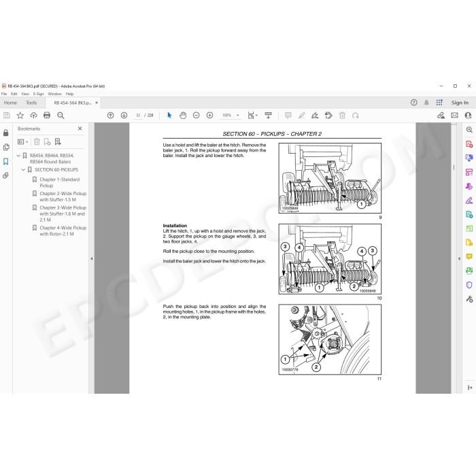This screenshot has height=476, width=476.
Task: Select the highlight text pen tool
Action: (x=301, y=116)
